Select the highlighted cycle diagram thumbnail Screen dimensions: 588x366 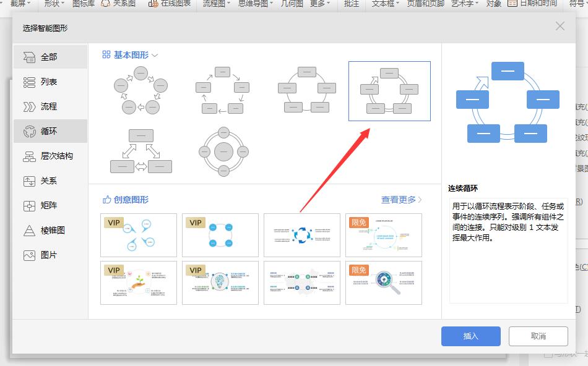pyautogui.click(x=389, y=91)
